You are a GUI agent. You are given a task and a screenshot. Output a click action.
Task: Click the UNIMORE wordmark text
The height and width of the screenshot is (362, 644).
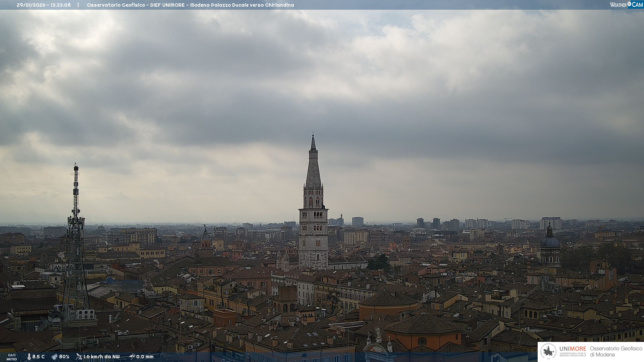click(x=573, y=349)
